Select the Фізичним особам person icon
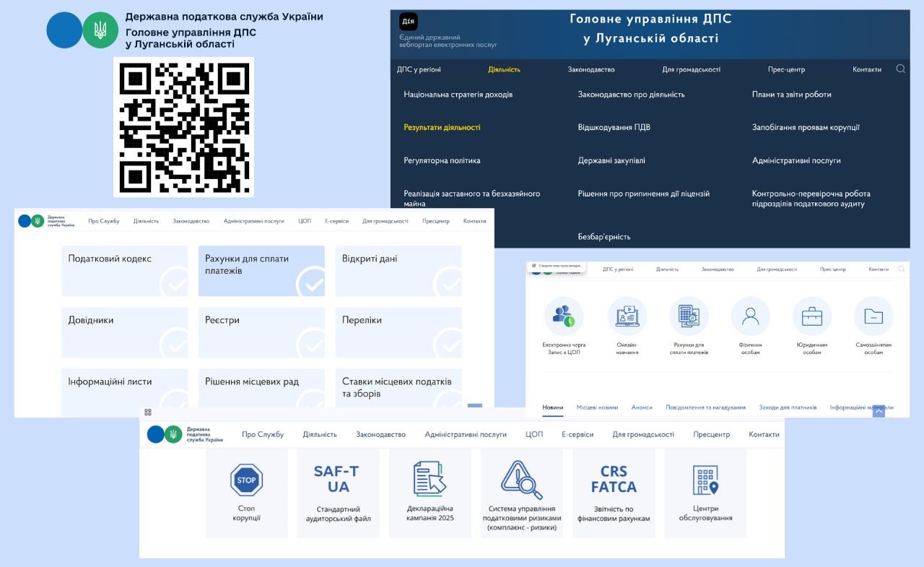The width and height of the screenshot is (924, 567). [751, 316]
